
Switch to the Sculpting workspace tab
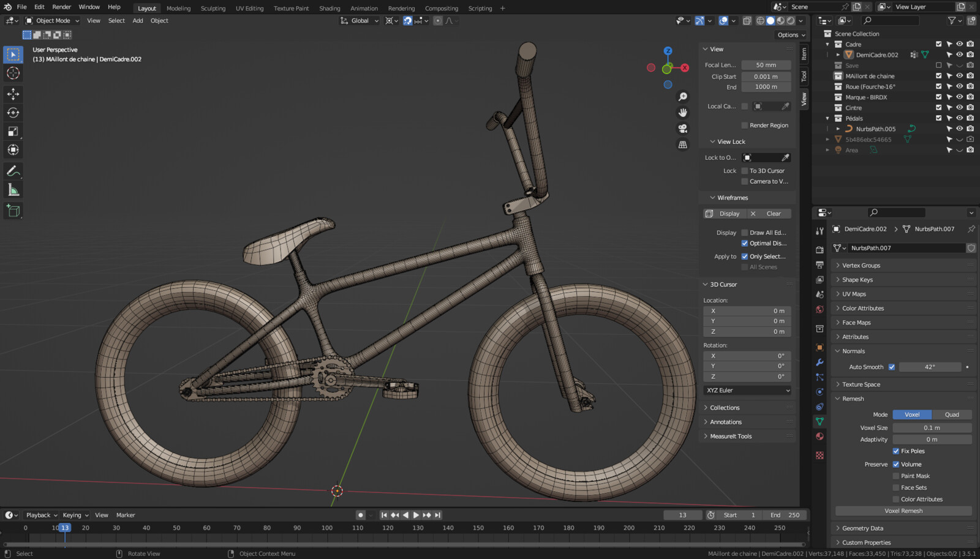point(213,8)
